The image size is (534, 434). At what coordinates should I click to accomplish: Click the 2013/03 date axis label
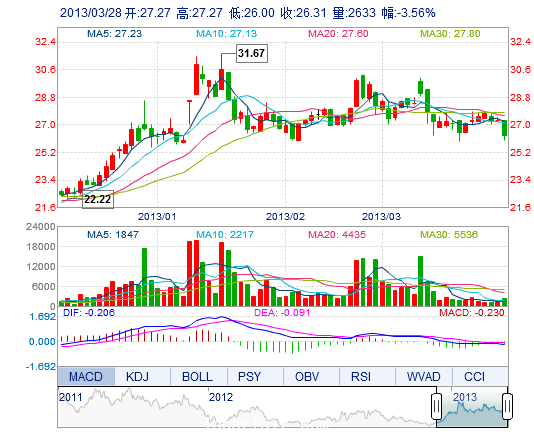[381, 216]
